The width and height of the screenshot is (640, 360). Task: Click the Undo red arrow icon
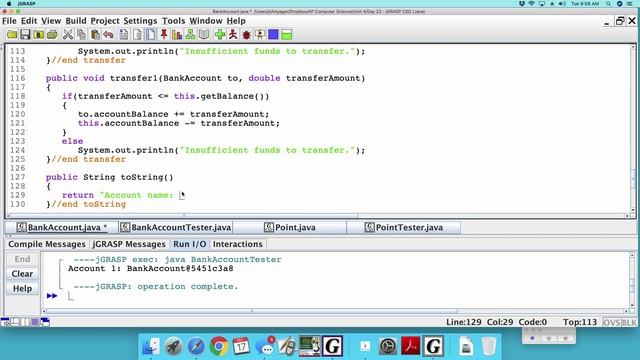(x=108, y=35)
